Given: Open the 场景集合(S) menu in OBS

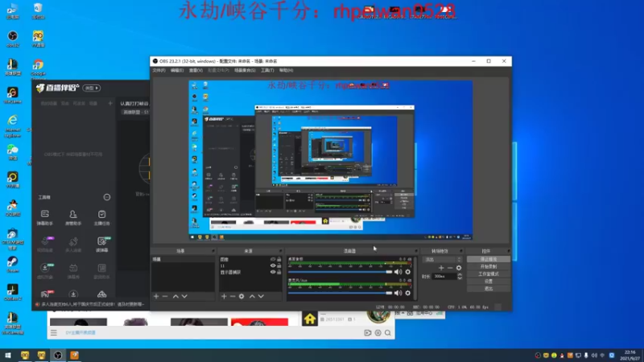Looking at the screenshot, I should [245, 71].
